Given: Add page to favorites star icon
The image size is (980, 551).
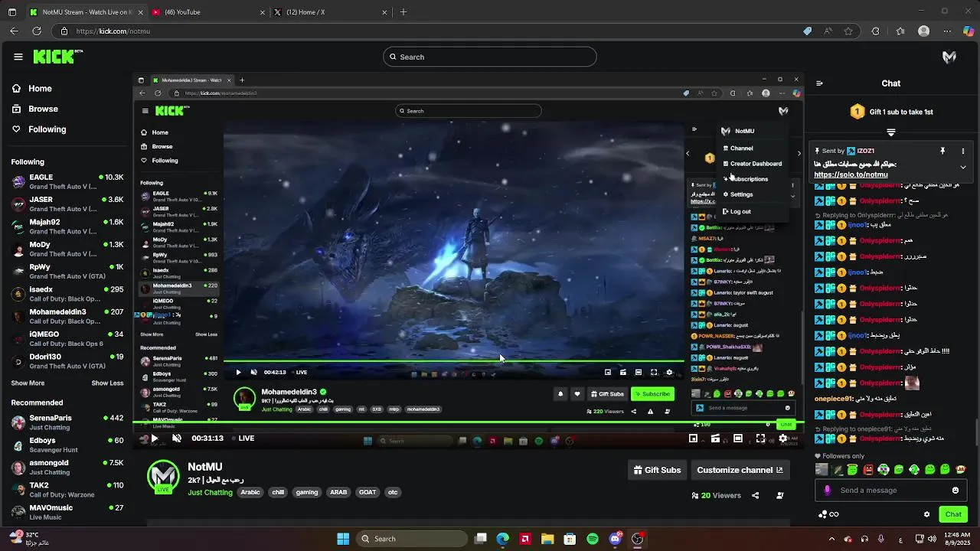Looking at the screenshot, I should tap(848, 31).
